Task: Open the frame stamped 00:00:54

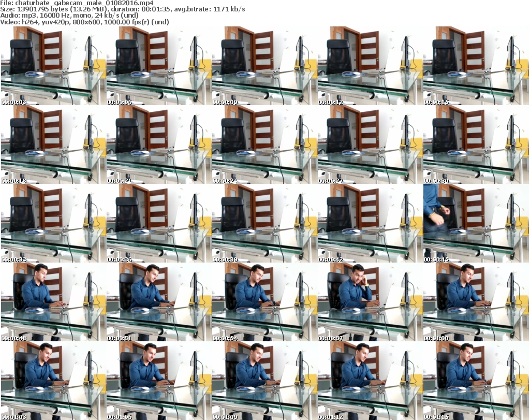Action: pos(264,303)
